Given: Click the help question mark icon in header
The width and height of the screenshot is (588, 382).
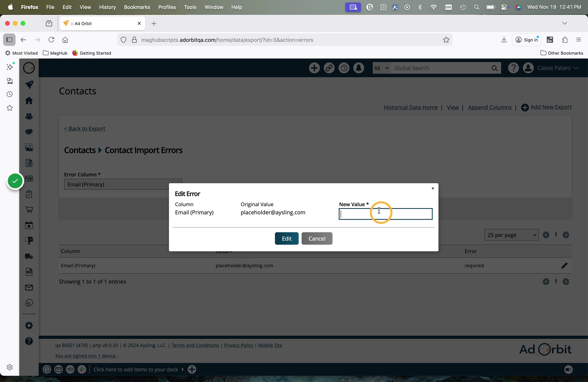Looking at the screenshot, I should (513, 68).
